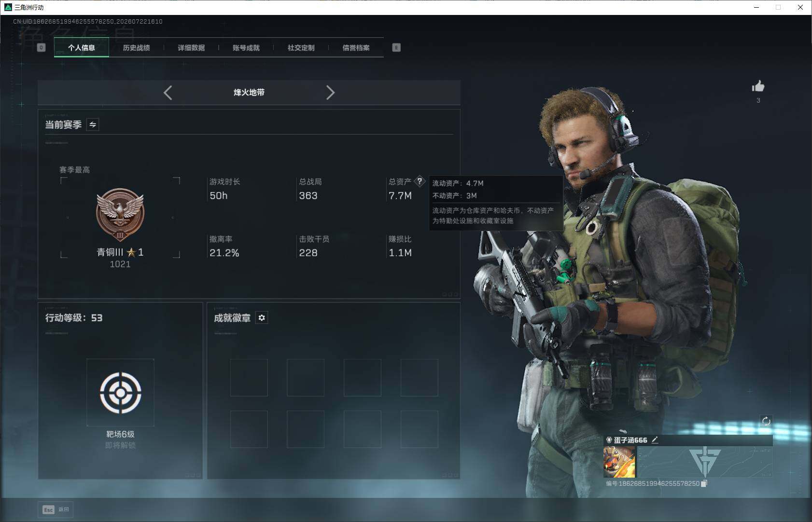Copy the player ID with the copy icon
Viewport: 812px width, 522px height.
click(x=704, y=483)
